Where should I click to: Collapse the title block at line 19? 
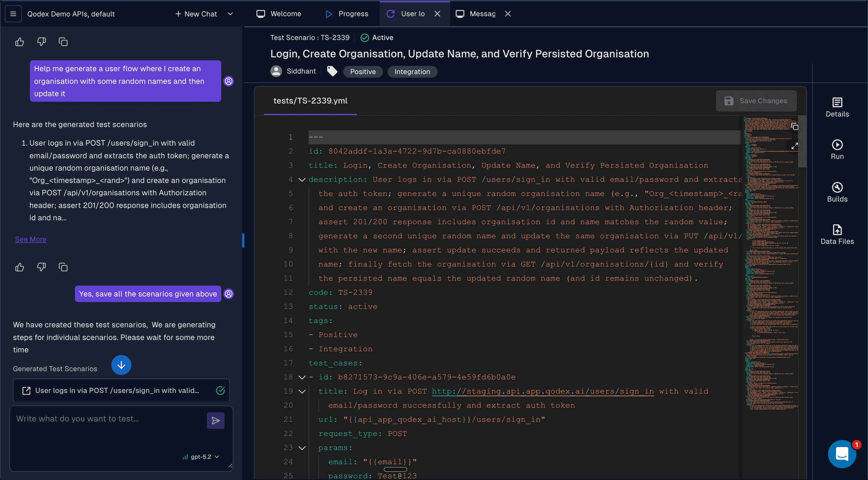[302, 392]
